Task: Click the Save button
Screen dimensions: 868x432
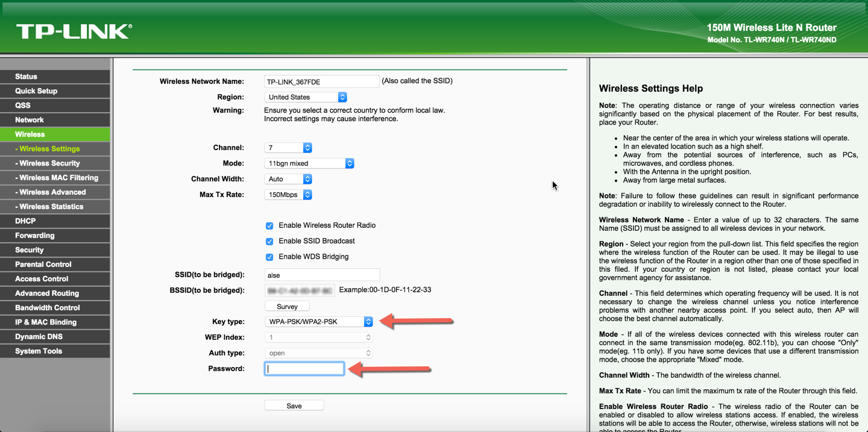Action: [x=294, y=405]
